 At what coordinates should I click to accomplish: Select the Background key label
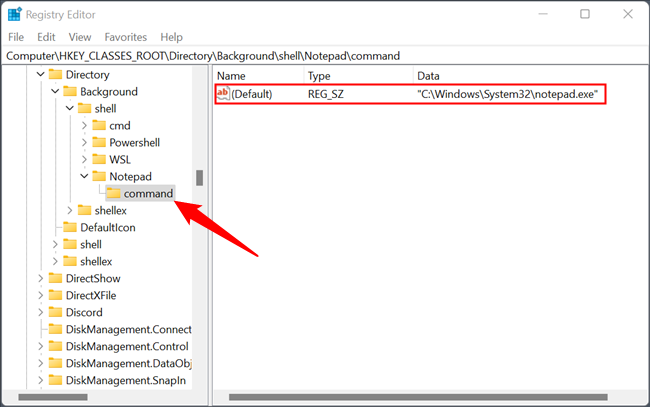(109, 92)
